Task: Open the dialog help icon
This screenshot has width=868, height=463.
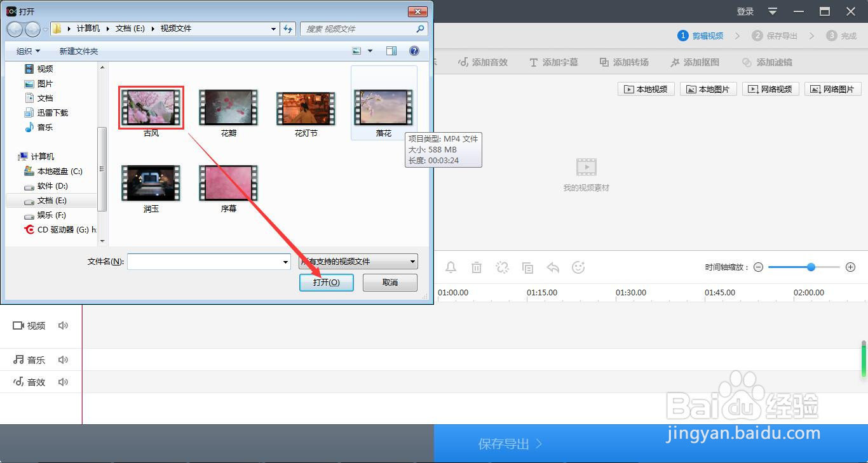Action: (x=414, y=51)
